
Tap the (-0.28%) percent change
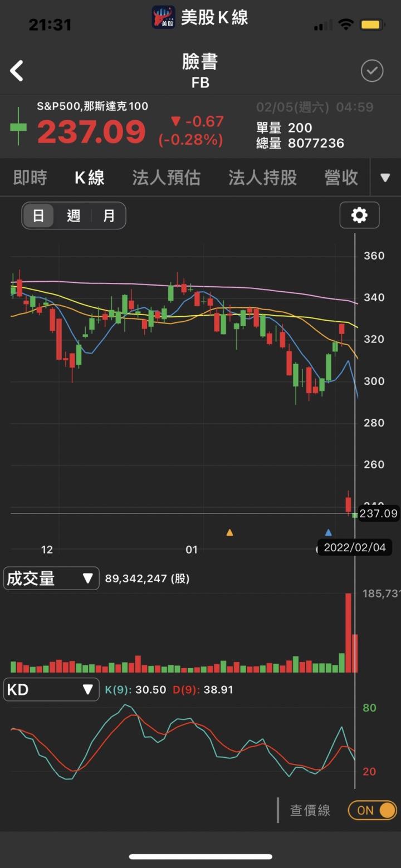(x=191, y=140)
